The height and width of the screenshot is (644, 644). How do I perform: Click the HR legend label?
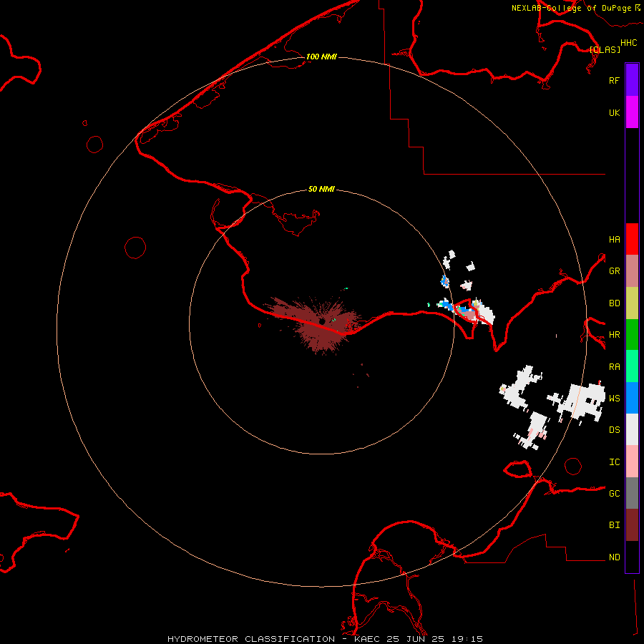point(614,335)
